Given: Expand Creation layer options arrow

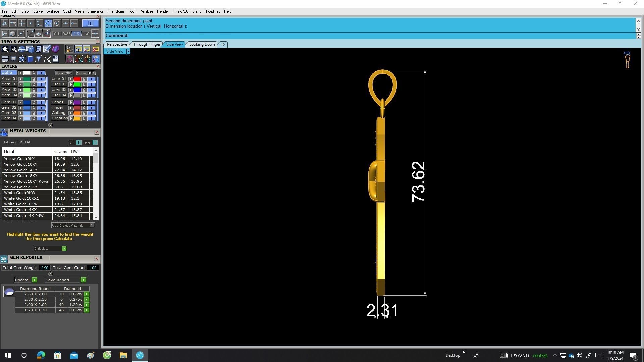Looking at the screenshot, I should click(x=71, y=118).
